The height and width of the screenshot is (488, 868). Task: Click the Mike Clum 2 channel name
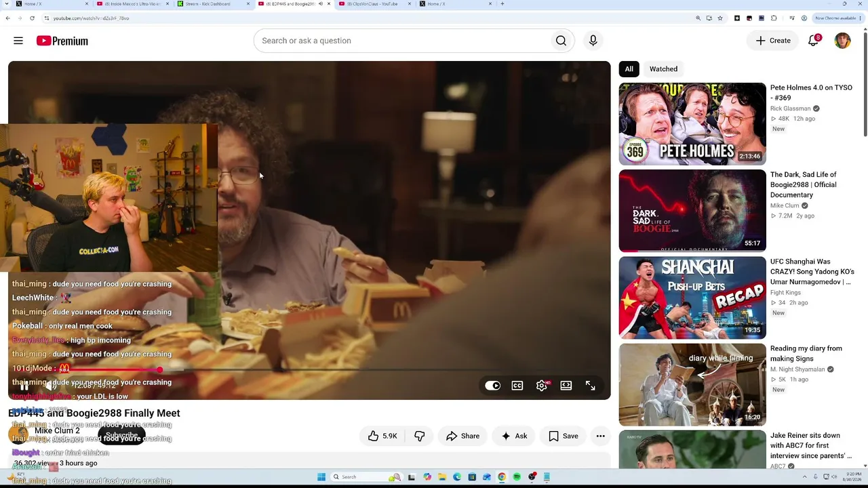click(57, 431)
